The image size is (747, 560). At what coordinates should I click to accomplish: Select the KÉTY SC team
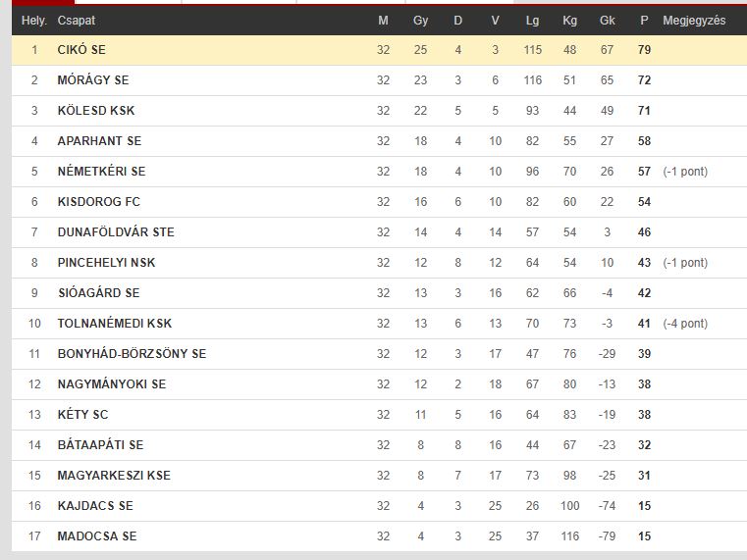tap(82, 415)
